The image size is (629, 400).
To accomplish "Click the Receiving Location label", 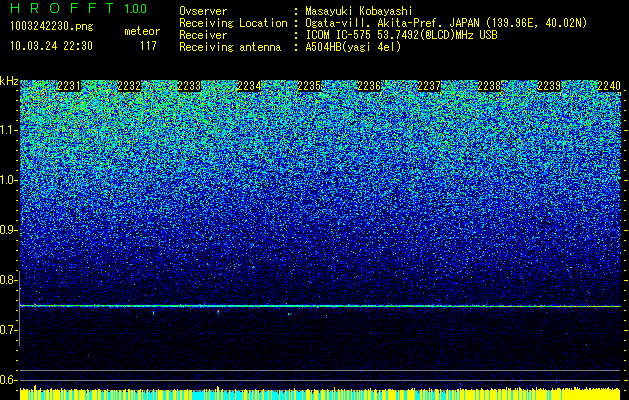I will [233, 23].
